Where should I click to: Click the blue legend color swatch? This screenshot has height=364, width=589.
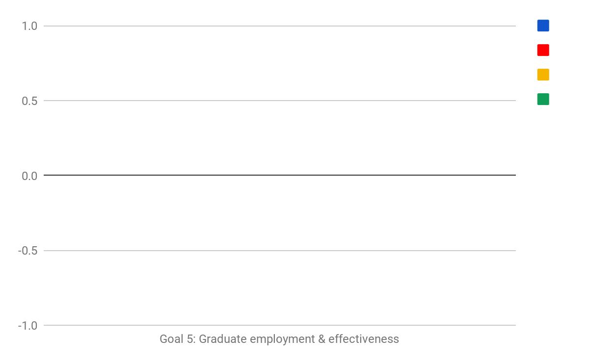(543, 26)
